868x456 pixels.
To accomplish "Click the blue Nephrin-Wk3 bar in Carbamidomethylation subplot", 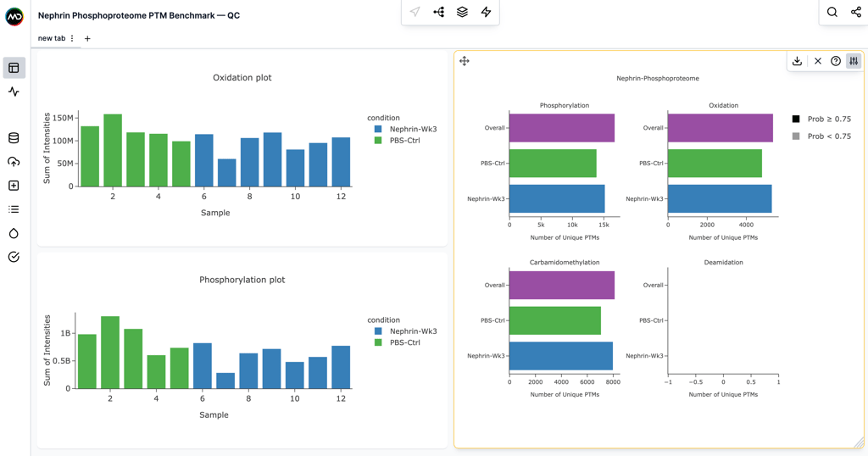I will point(561,356).
